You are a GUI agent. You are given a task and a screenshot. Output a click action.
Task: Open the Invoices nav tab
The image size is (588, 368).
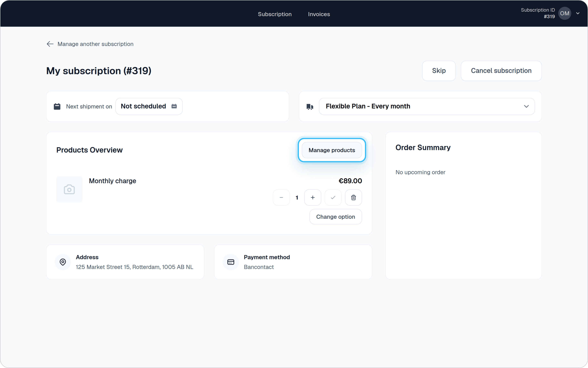click(319, 14)
